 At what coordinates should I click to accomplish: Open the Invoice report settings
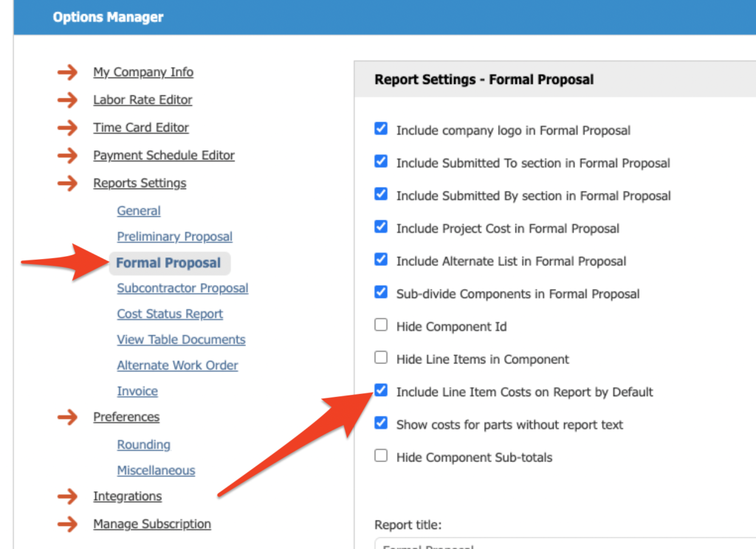coord(137,391)
